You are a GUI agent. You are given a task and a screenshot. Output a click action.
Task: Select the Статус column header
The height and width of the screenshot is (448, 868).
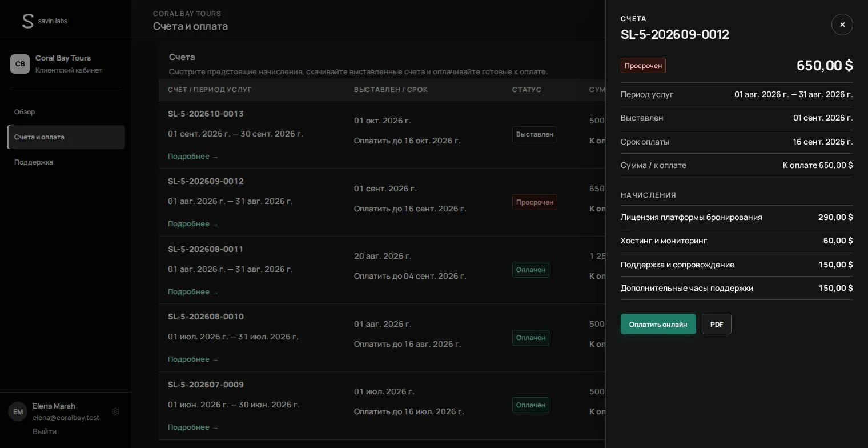pyautogui.click(x=527, y=90)
